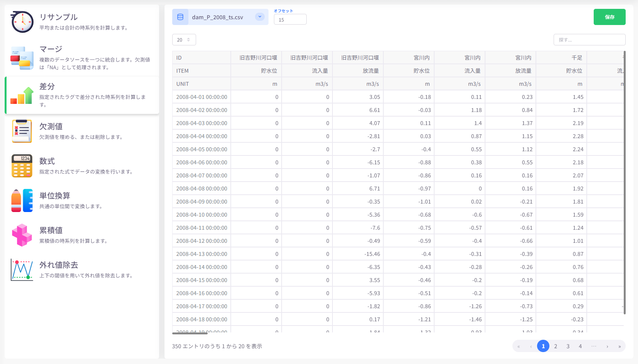Click the オフセット input field showing 15
Image resolution: width=638 pixels, height=364 pixels.
(290, 20)
